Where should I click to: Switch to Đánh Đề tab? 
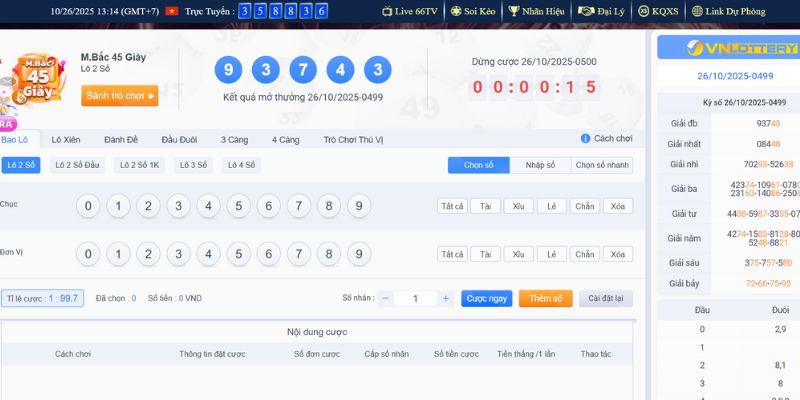pyautogui.click(x=121, y=140)
